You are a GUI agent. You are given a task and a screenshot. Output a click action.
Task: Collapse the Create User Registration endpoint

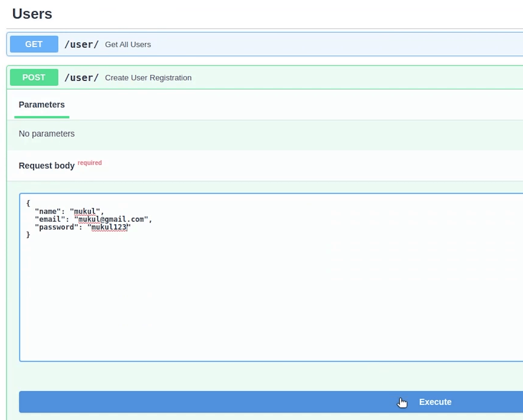click(x=148, y=78)
